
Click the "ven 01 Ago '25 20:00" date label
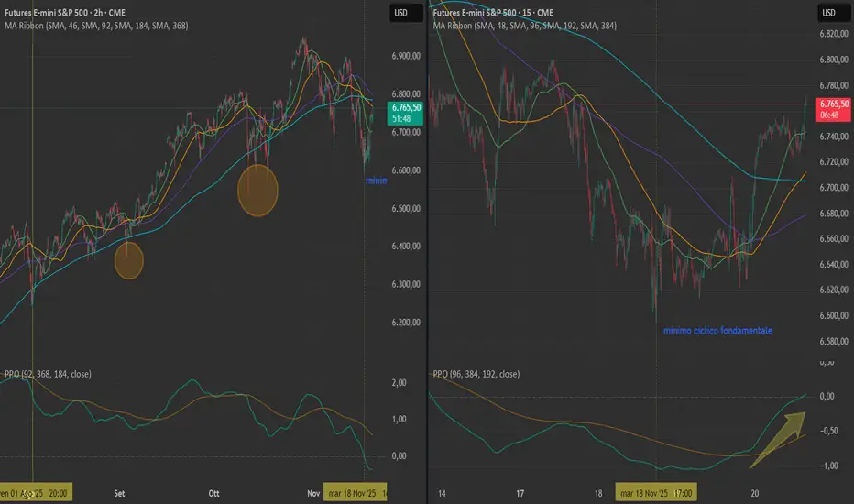tap(26, 492)
